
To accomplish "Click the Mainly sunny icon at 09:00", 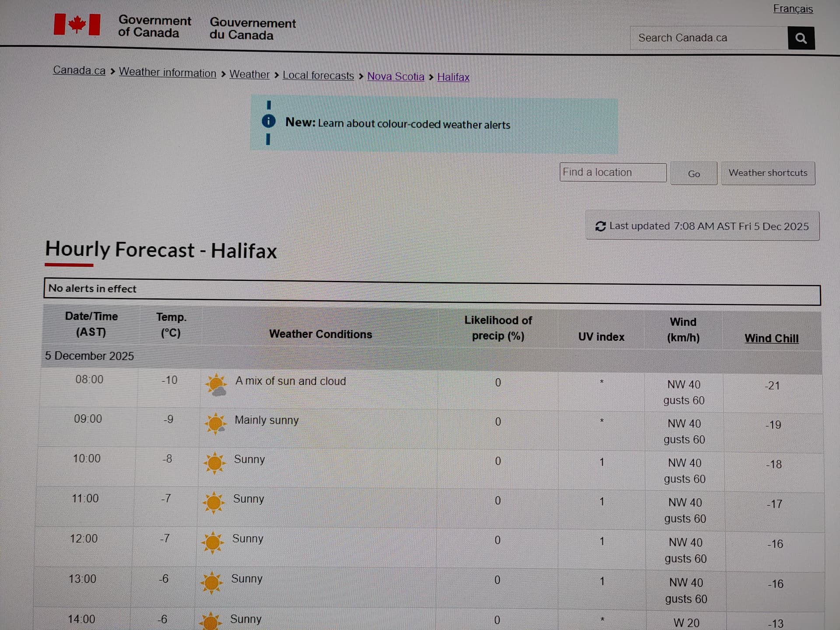I will point(215,423).
